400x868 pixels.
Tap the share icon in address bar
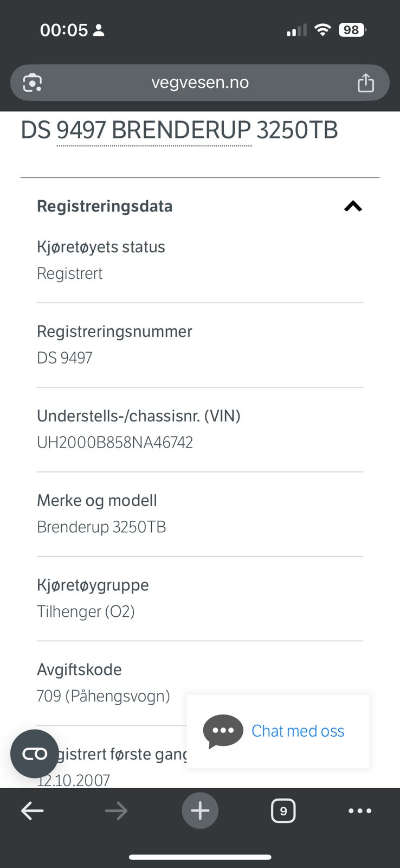tap(366, 83)
